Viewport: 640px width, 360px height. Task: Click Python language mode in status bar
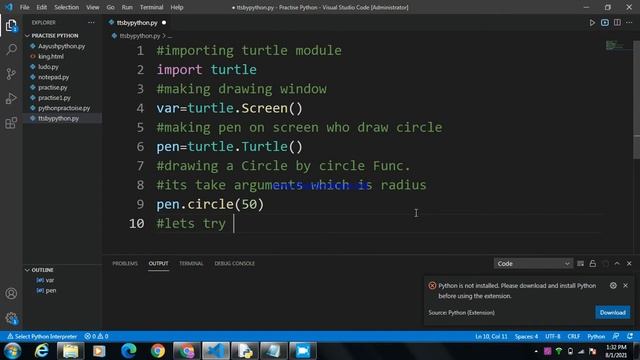tap(596, 336)
